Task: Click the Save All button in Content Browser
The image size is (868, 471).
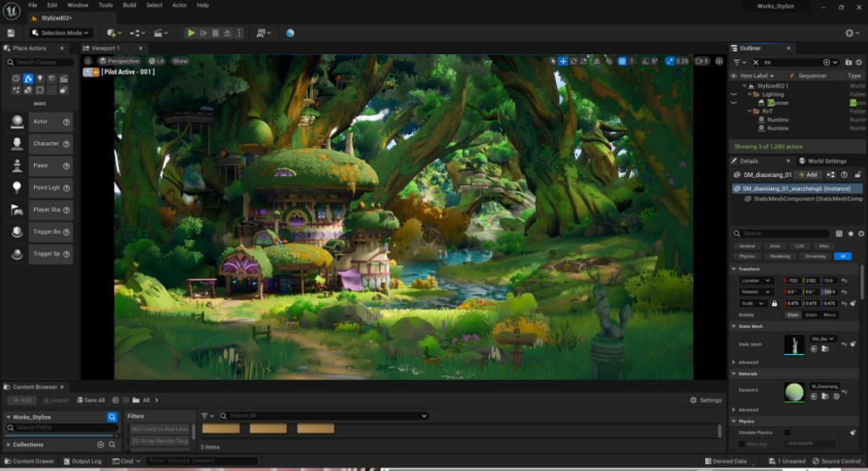Action: [x=91, y=400]
